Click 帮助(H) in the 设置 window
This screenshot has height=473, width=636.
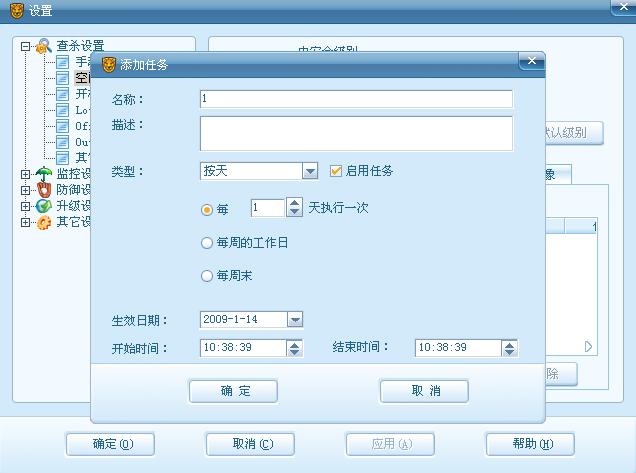(x=530, y=444)
